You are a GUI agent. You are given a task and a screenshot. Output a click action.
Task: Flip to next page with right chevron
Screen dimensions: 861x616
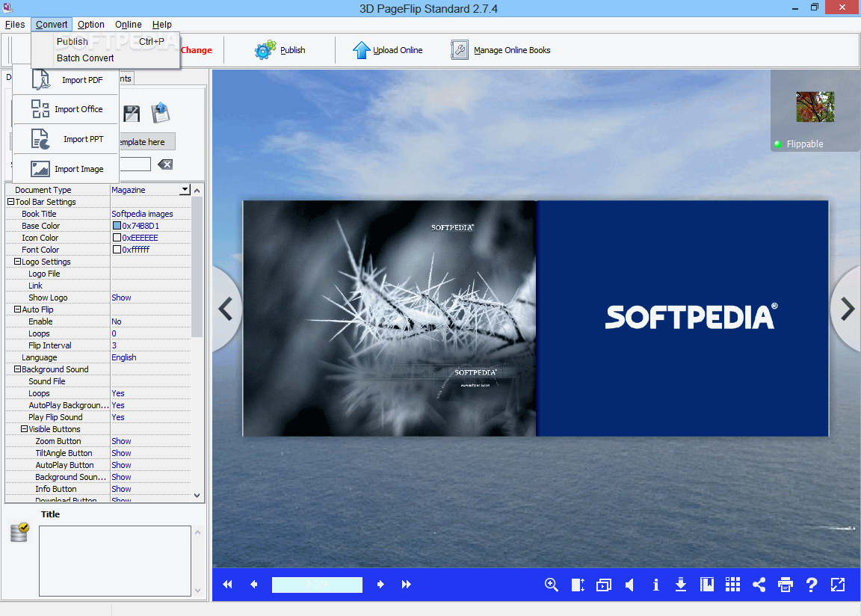click(x=847, y=309)
